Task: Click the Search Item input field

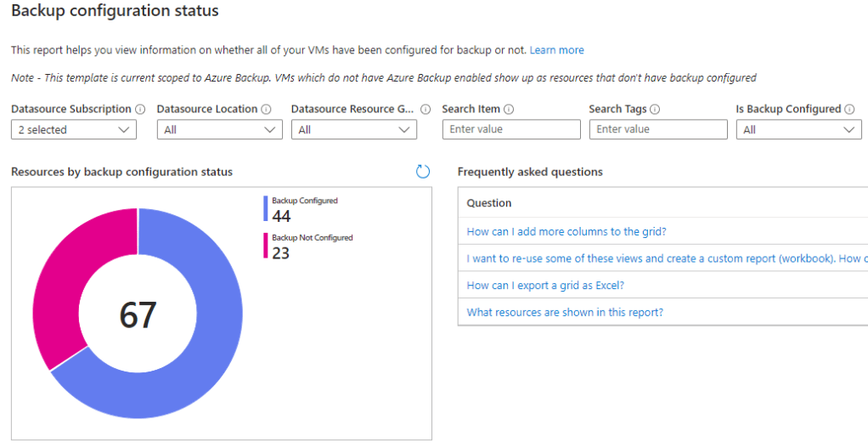Action: click(511, 130)
